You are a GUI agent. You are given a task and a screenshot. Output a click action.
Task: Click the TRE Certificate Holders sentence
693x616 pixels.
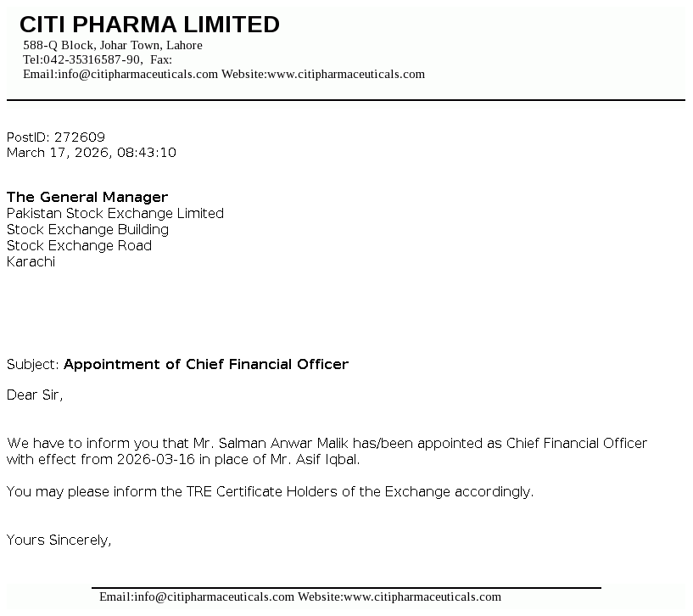coord(270,491)
